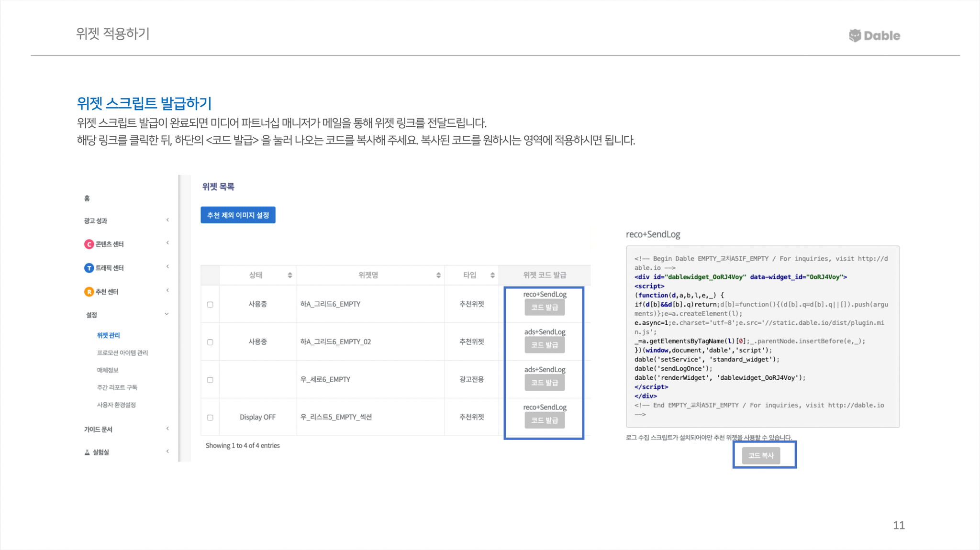This screenshot has height=550, width=980.
Task: Select 프로모션 아이템 관리 in the sidebar
Action: point(122,353)
